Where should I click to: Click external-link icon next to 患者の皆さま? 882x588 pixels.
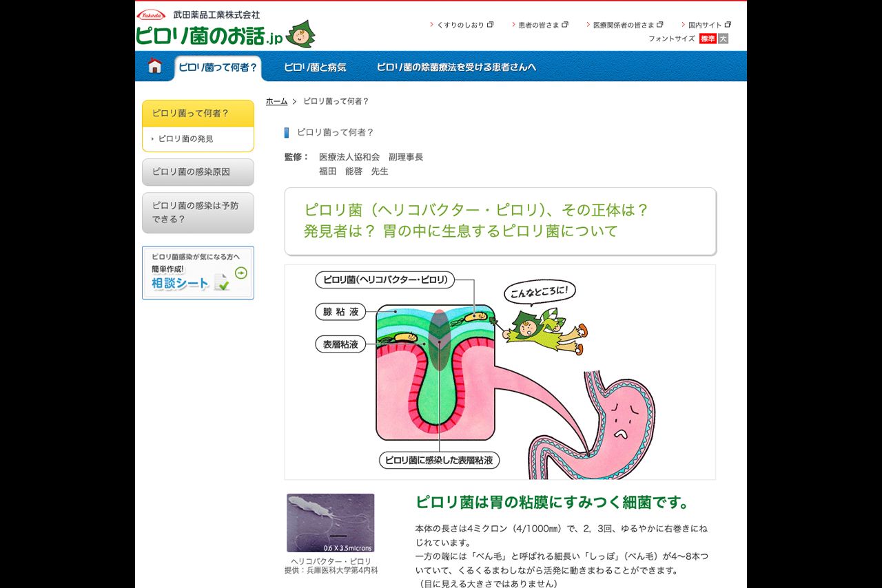tap(565, 25)
